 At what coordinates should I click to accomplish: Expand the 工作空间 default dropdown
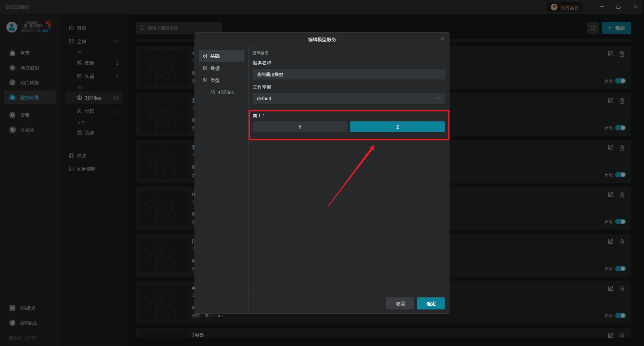(348, 99)
